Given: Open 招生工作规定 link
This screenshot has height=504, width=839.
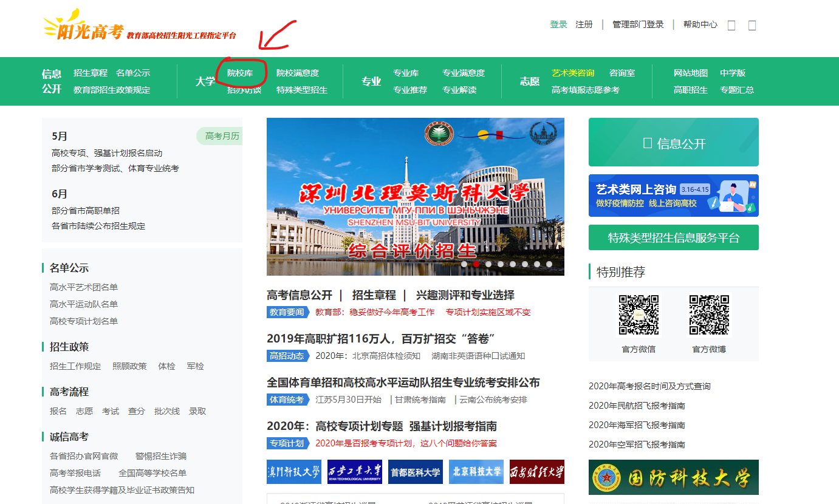Looking at the screenshot, I should [75, 366].
